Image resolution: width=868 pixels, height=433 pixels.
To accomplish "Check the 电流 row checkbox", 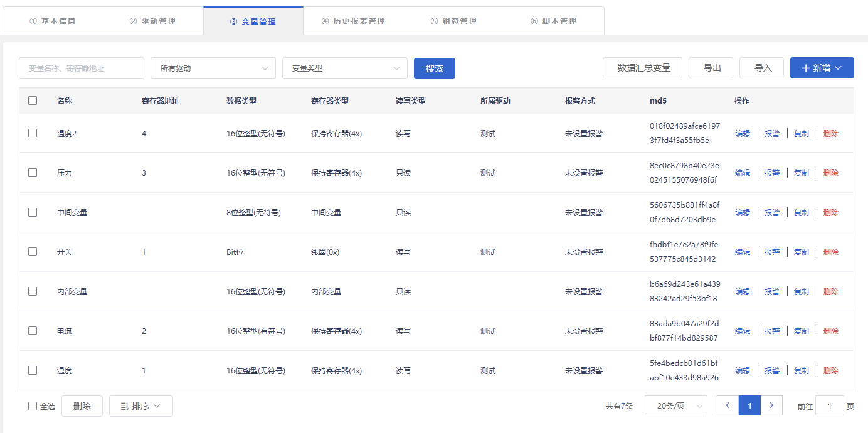I will point(33,331).
